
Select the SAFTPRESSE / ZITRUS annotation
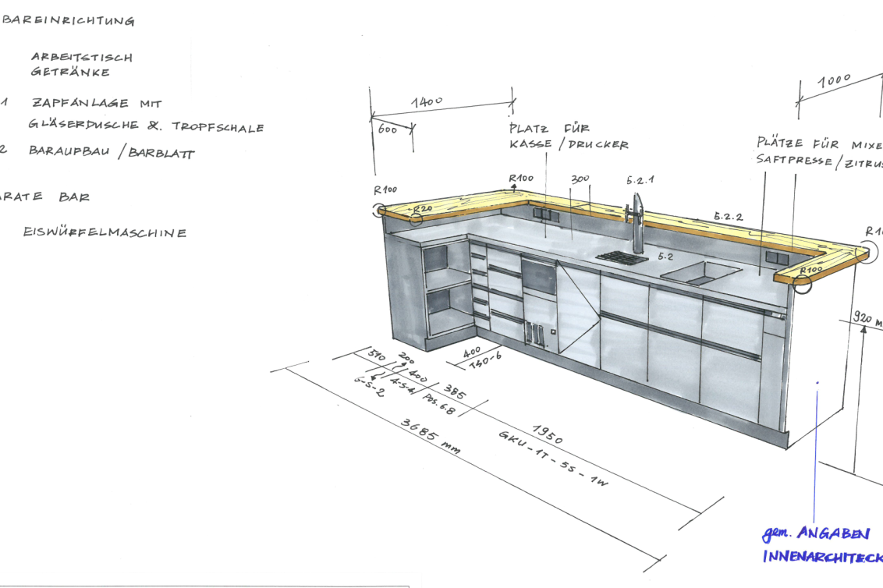(819, 161)
